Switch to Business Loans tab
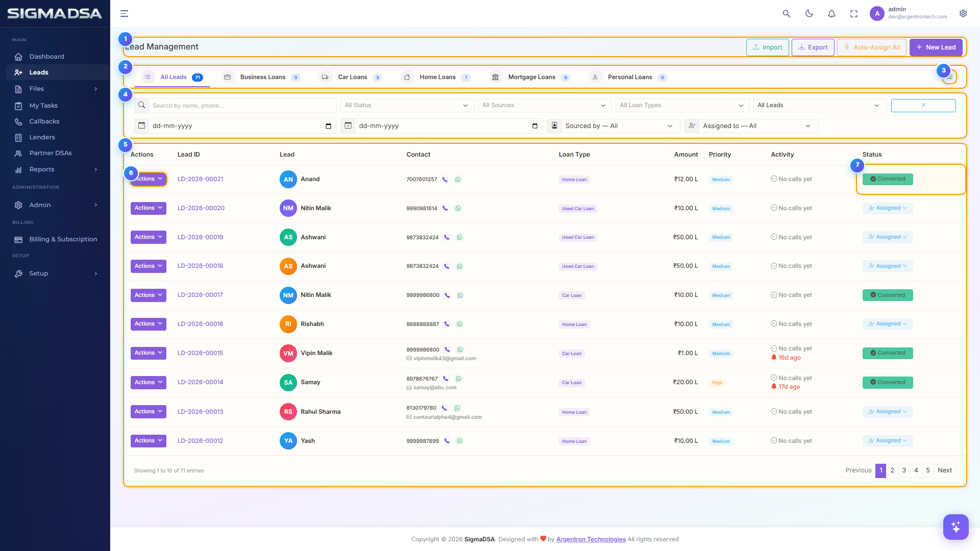 [262, 77]
